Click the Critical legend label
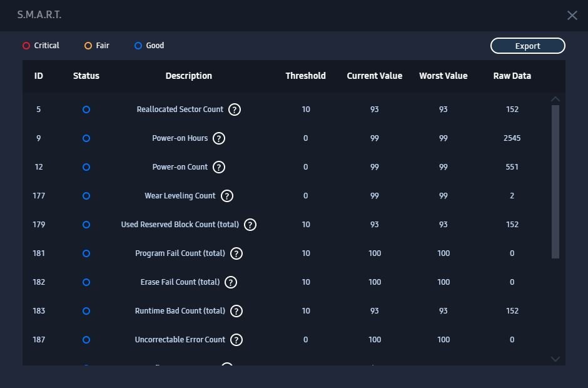This screenshot has height=388, width=588. [46, 46]
